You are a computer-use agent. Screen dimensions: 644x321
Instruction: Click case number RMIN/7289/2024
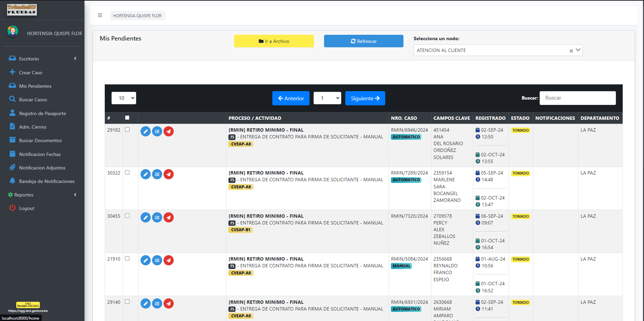coord(410,173)
